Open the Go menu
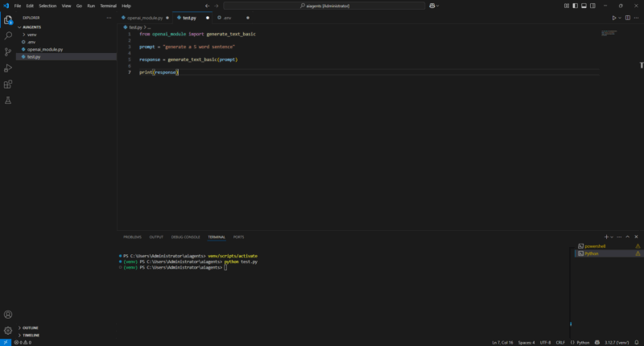The width and height of the screenshot is (644, 346). point(79,6)
